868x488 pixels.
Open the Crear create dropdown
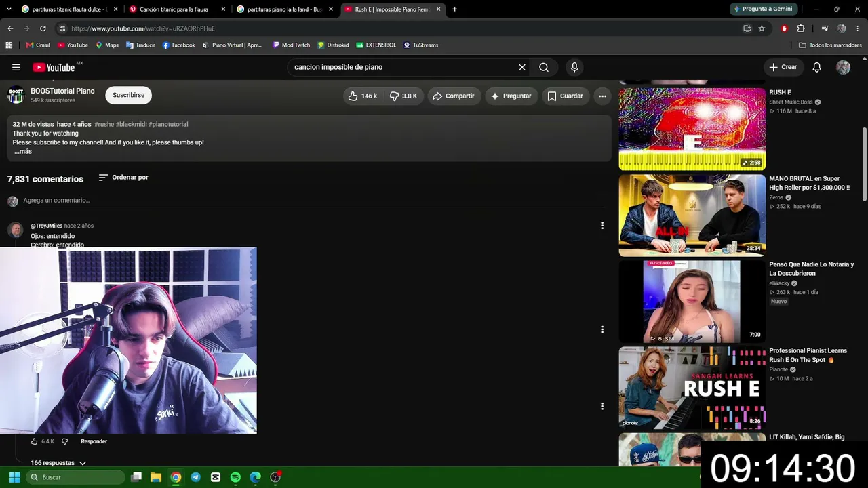coord(783,67)
